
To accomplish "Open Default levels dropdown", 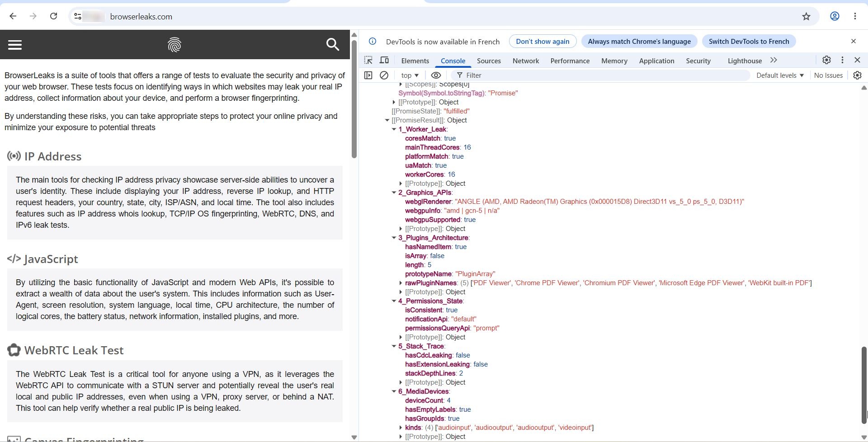I will 780,75.
